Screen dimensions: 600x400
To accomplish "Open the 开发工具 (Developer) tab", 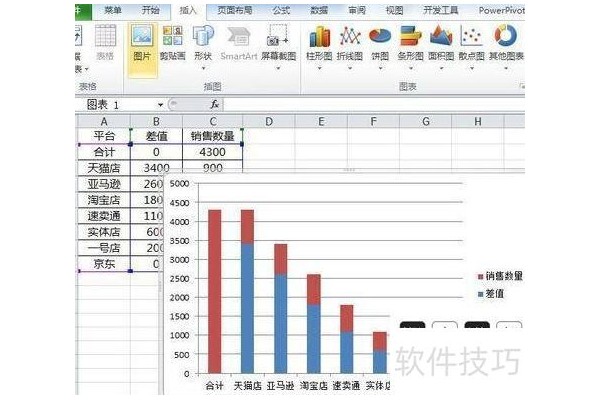I will [x=440, y=10].
